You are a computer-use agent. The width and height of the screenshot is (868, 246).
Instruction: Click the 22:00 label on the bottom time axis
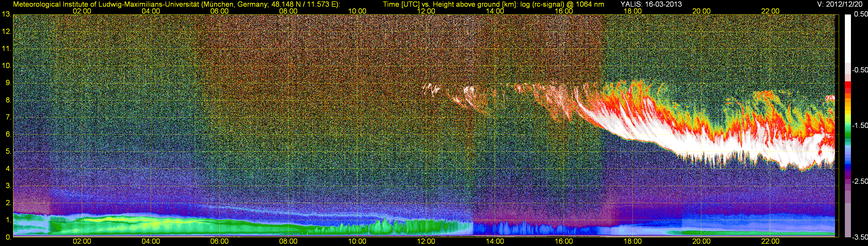click(770, 242)
